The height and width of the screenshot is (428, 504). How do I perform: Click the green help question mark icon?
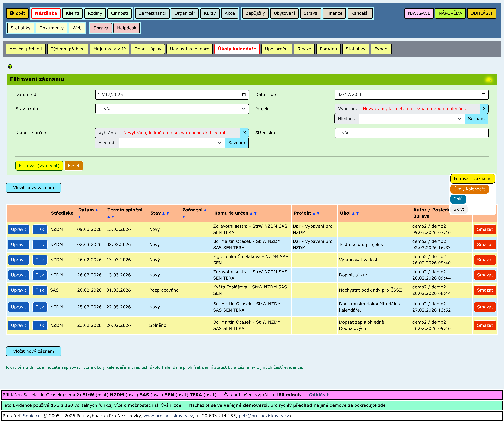[x=10, y=66]
